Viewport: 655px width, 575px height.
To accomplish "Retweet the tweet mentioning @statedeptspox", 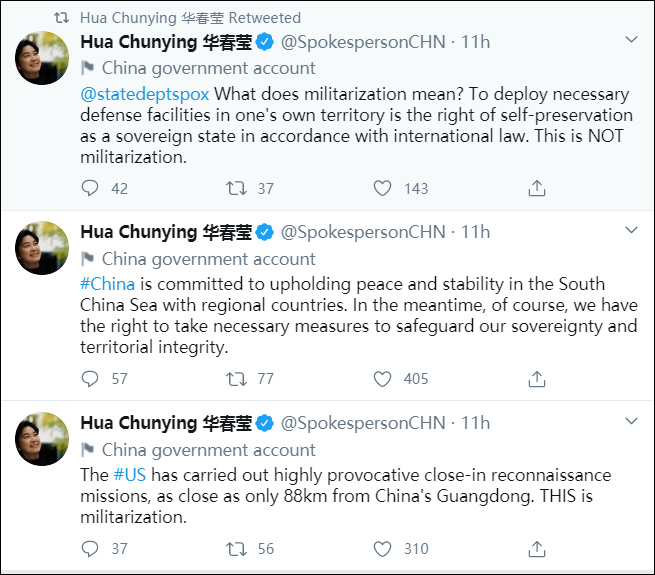I will click(x=237, y=188).
